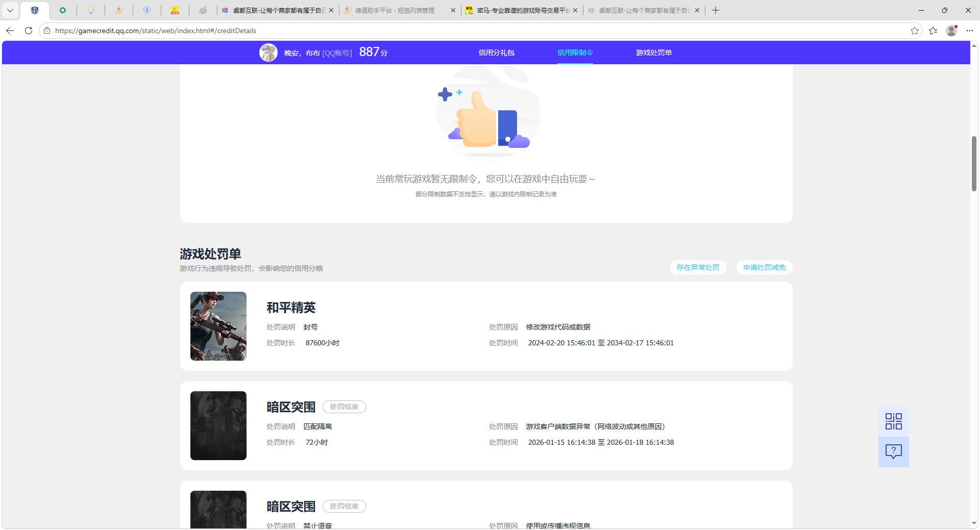This screenshot has height=530, width=980.
Task: Select 修改游戏代码或数据 penalty reason text
Action: [558, 327]
